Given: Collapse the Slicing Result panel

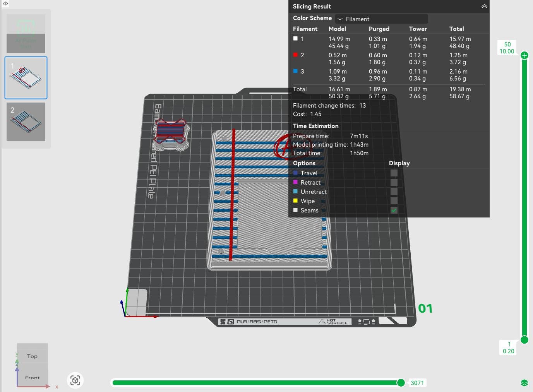Looking at the screenshot, I should (484, 6).
